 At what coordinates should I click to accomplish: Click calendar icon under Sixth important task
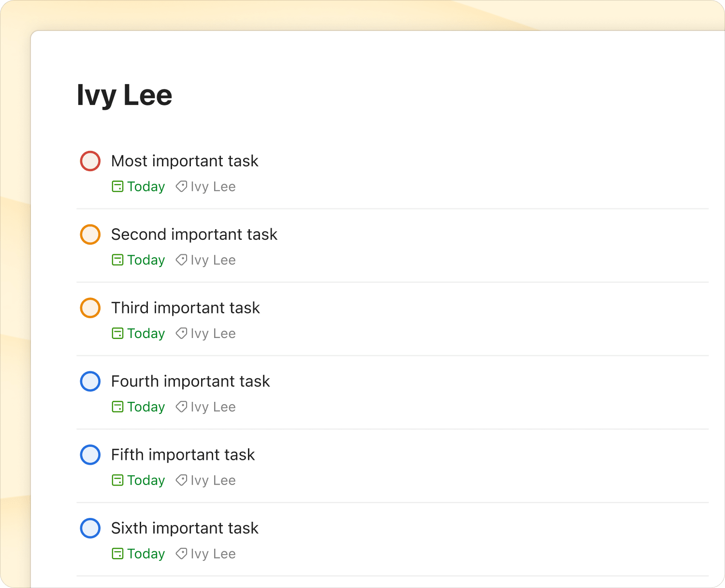(117, 554)
